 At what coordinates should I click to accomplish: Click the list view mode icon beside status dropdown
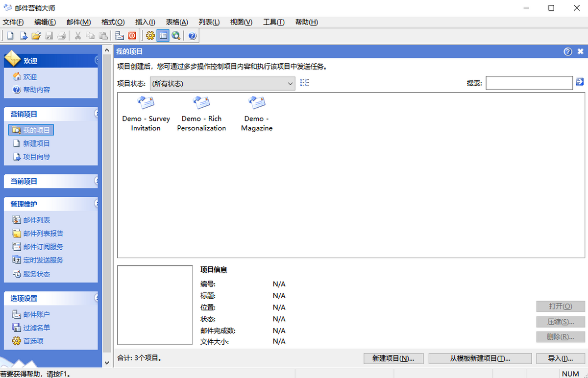pos(304,83)
